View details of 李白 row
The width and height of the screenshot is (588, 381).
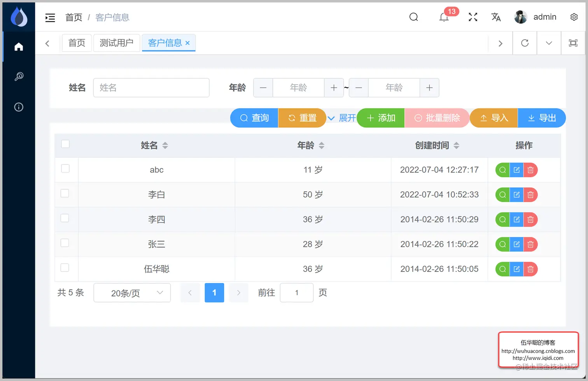502,195
